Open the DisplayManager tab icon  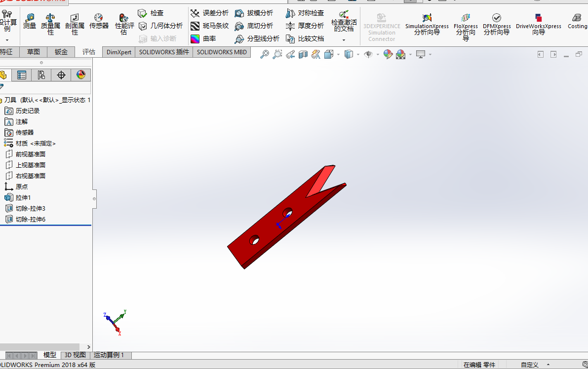tap(80, 75)
